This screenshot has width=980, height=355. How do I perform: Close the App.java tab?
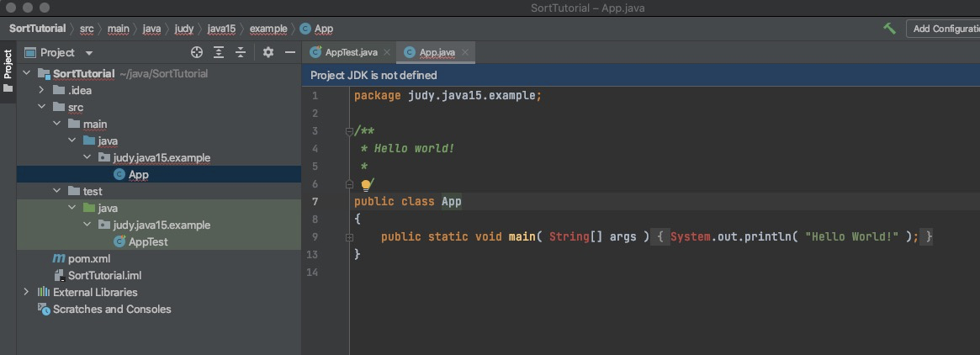(465, 52)
